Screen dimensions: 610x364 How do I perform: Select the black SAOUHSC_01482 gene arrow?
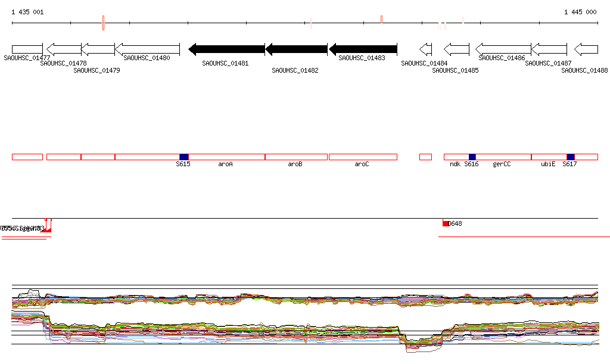point(297,49)
